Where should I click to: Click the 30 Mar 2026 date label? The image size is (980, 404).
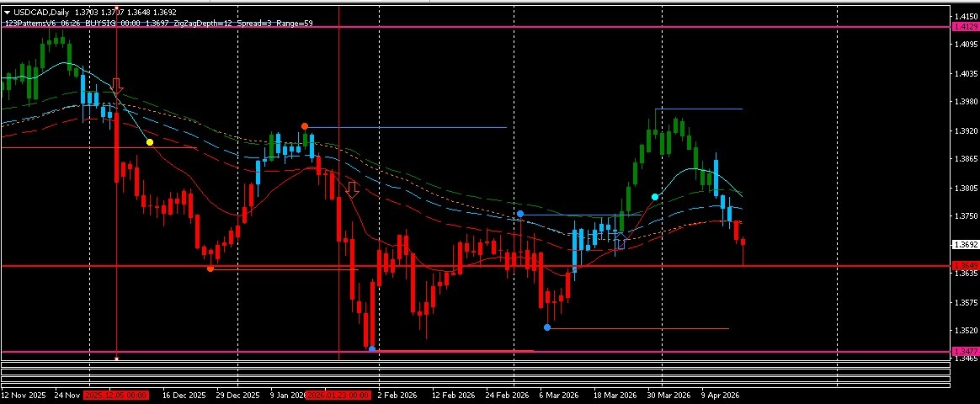(x=668, y=396)
